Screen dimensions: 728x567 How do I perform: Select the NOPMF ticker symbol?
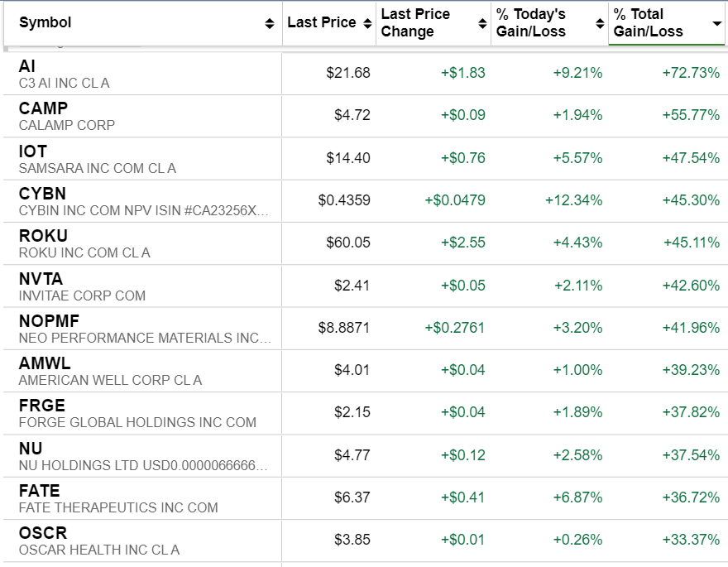pos(49,321)
